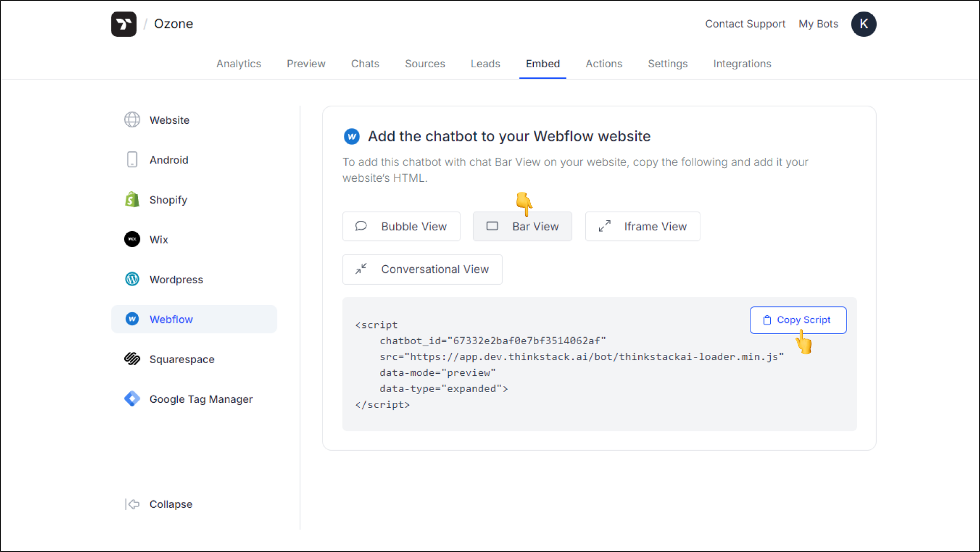Viewport: 980px width, 552px height.
Task: Select the Iframe View display toggle
Action: 641,226
